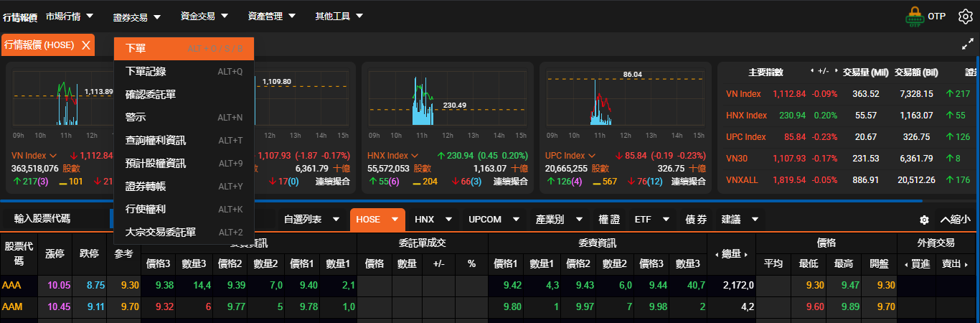
Task: Click VN30 row in 主要指數
Action: coord(849,159)
